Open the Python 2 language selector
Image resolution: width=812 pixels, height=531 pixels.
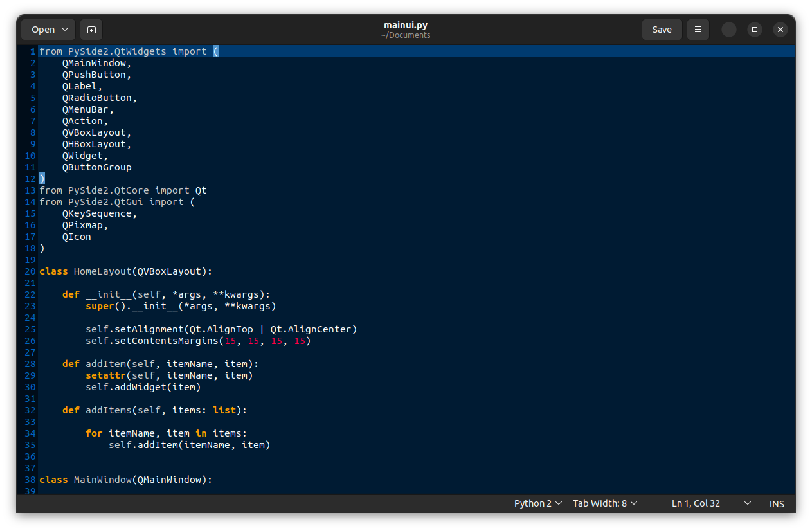[537, 503]
